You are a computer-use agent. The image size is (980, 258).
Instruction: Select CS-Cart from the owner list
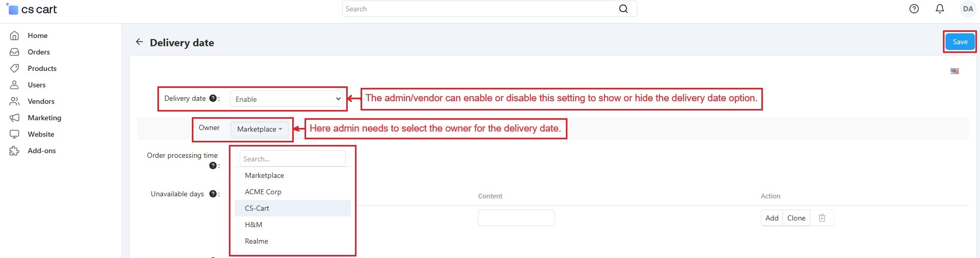pos(257,208)
